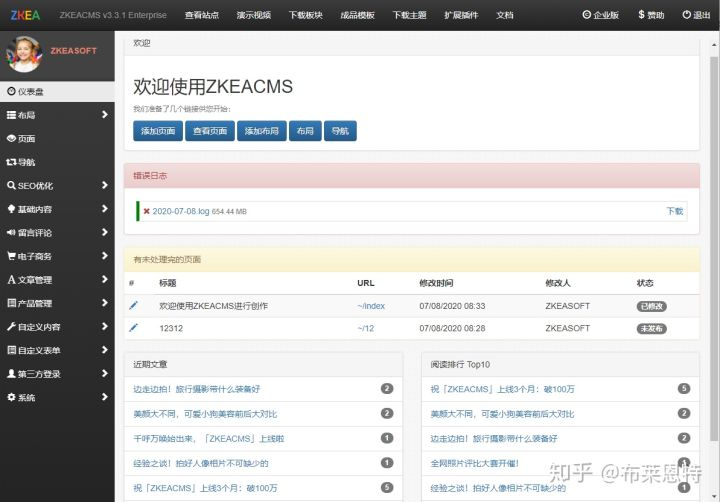Click the ZKEA logo
This screenshot has height=502, width=720.
(25, 15)
